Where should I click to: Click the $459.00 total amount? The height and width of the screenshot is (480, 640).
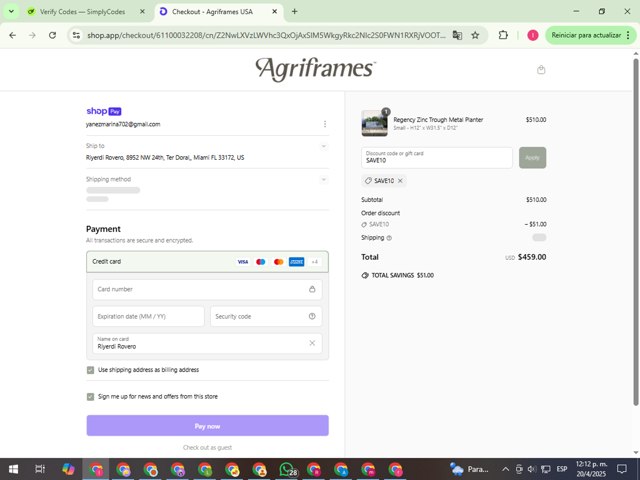point(532,257)
